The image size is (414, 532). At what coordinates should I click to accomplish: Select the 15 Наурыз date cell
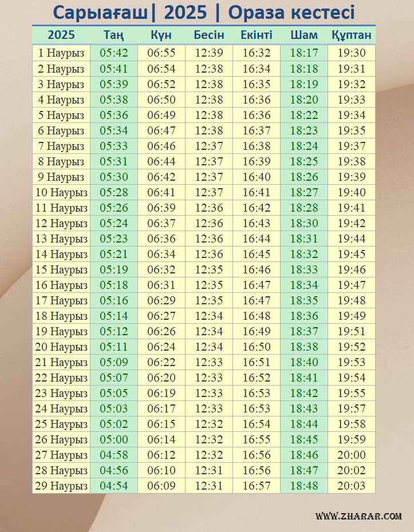coord(61,269)
